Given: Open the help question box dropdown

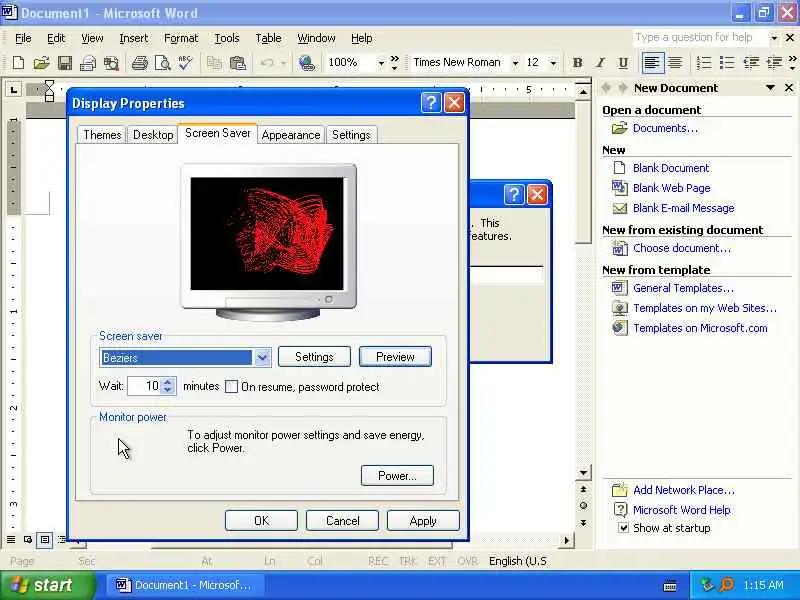Looking at the screenshot, I should pyautogui.click(x=774, y=38).
